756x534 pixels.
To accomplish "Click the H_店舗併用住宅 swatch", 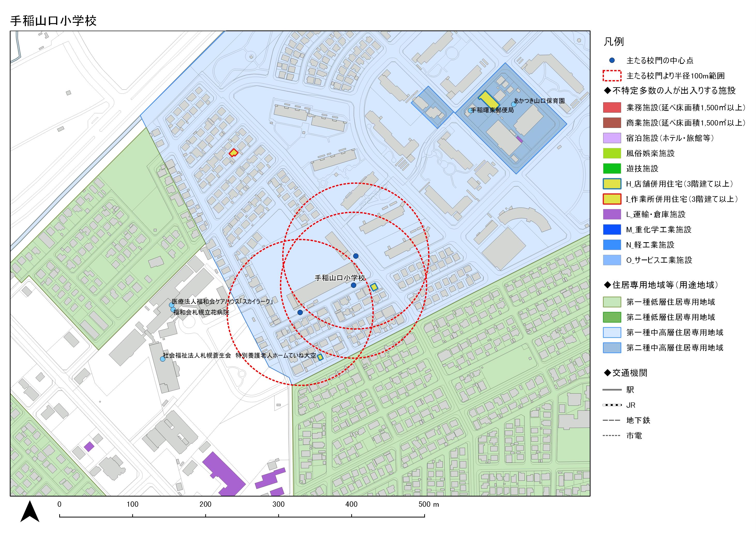I will point(612,184).
